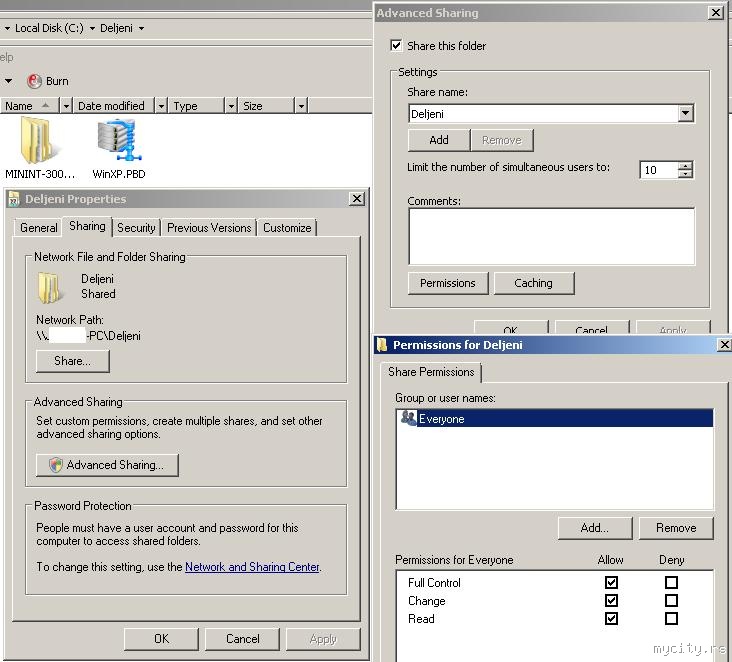Click the Burn toolbar icon
732x662 pixels.
tap(34, 81)
